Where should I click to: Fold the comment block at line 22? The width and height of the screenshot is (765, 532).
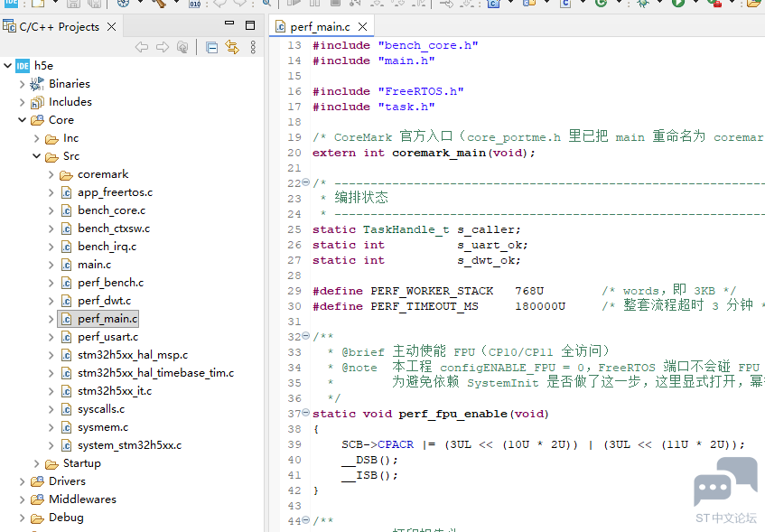[x=306, y=182]
